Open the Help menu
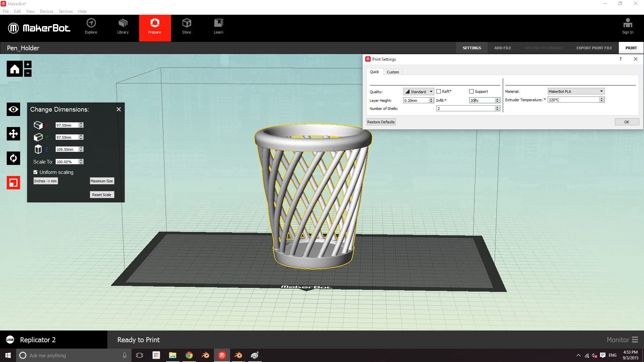Viewport: 644px width, 362px height. tap(82, 11)
